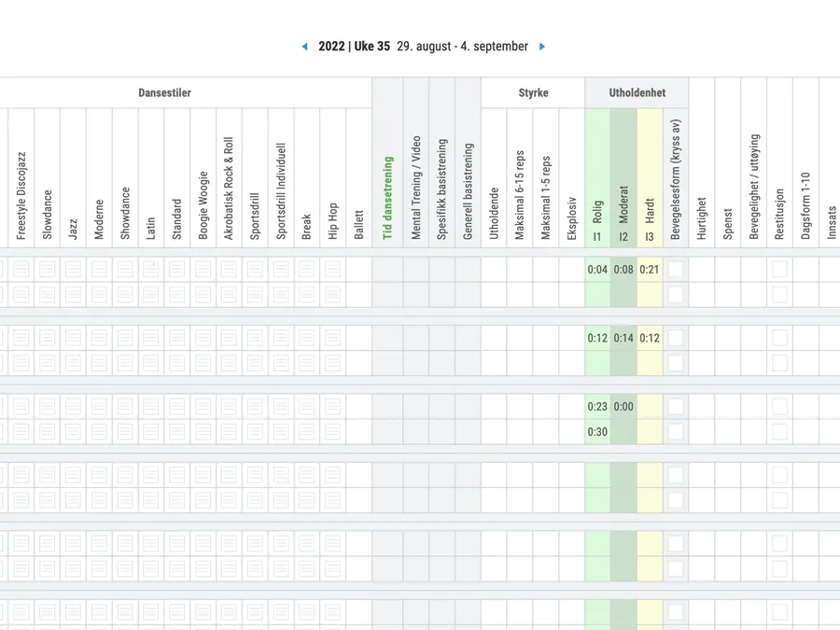
Task: Select the yellow Hardt cell showing 0:21
Action: click(650, 270)
